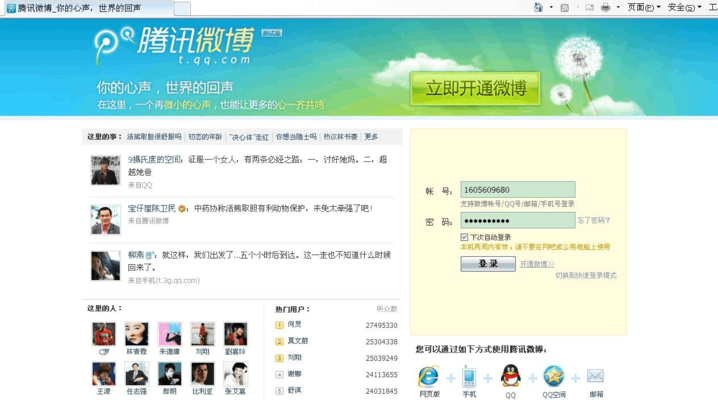
Task: Open topic 活熊取胆很舒服吗
Action: 154,137
